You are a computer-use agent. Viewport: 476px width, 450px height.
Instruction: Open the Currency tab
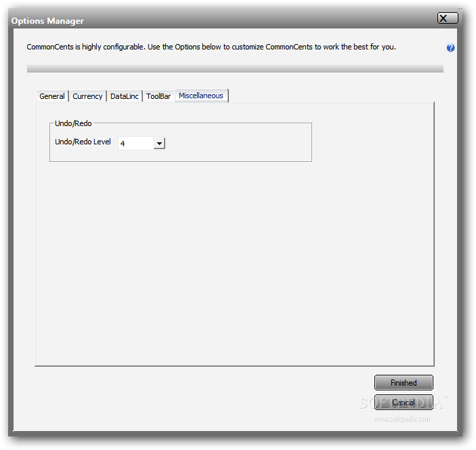tap(87, 96)
